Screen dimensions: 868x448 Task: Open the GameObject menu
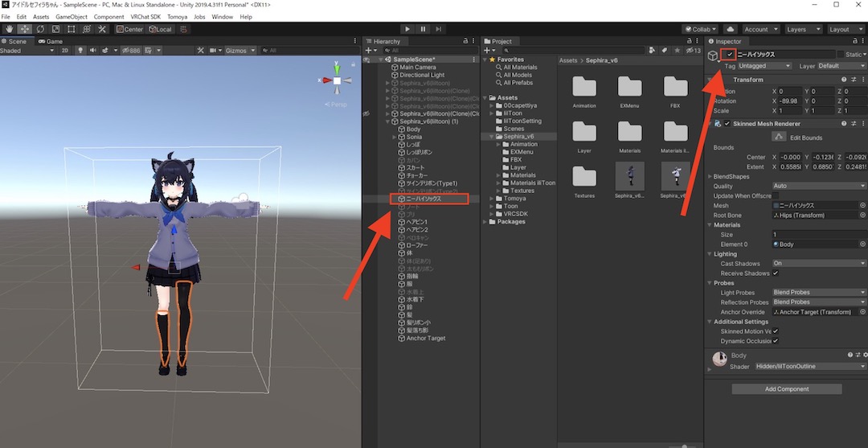click(x=72, y=17)
